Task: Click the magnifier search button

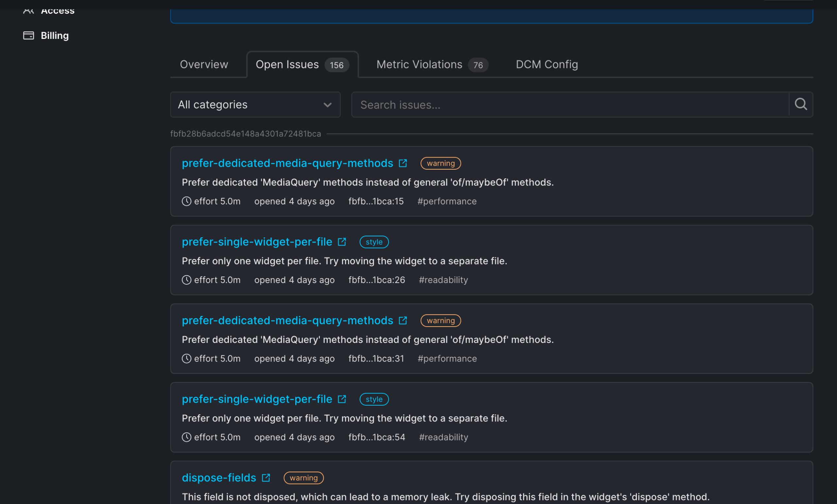Action: click(x=801, y=104)
